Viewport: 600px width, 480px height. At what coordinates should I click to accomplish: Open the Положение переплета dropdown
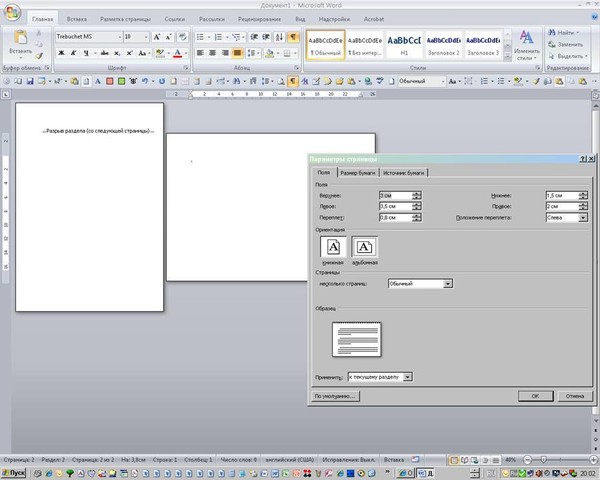tap(582, 217)
